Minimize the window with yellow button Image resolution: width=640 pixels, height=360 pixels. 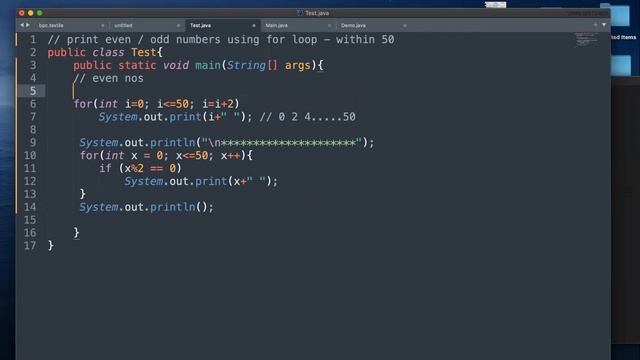[x=31, y=13]
